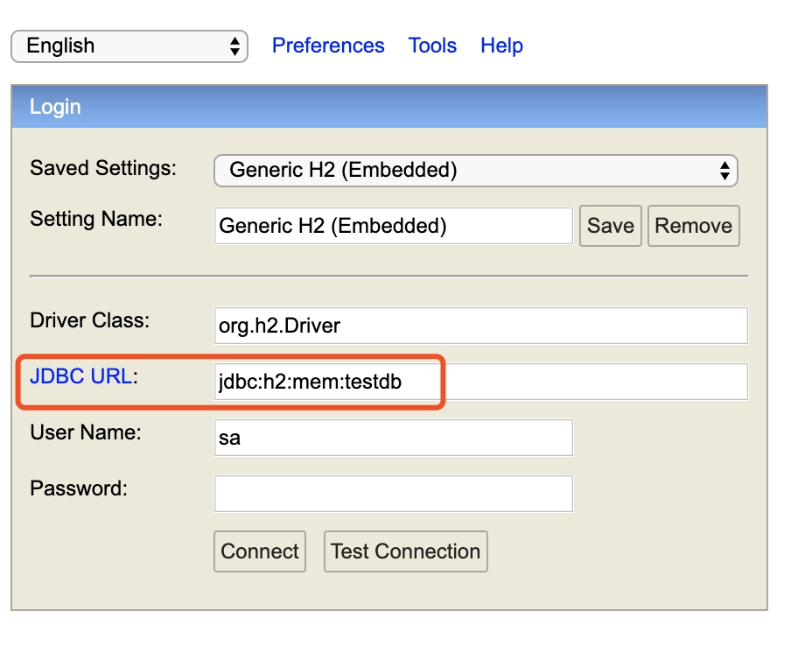
Task: Open the Tools link
Action: tap(432, 46)
